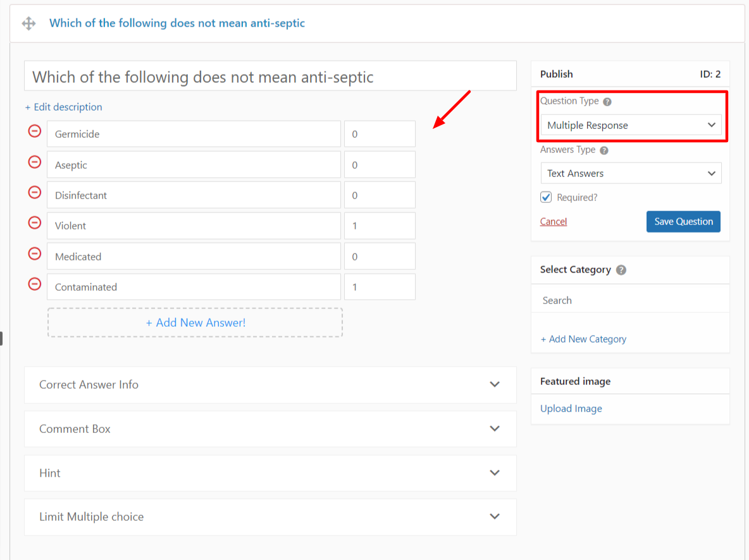This screenshot has height=560, width=749.
Task: Click the drag handle icon beside the question title
Action: point(28,23)
